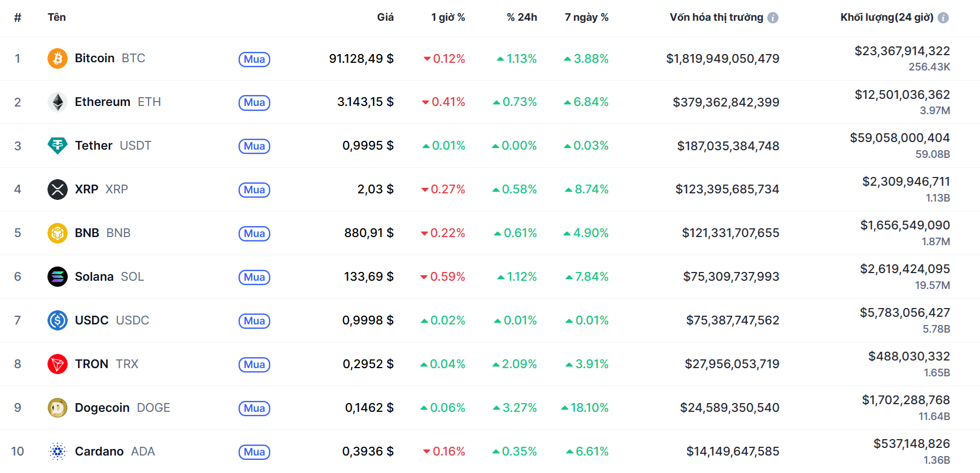Open the Solana SOL name link
Image resolution: width=980 pixels, height=473 pixels.
coord(109,277)
